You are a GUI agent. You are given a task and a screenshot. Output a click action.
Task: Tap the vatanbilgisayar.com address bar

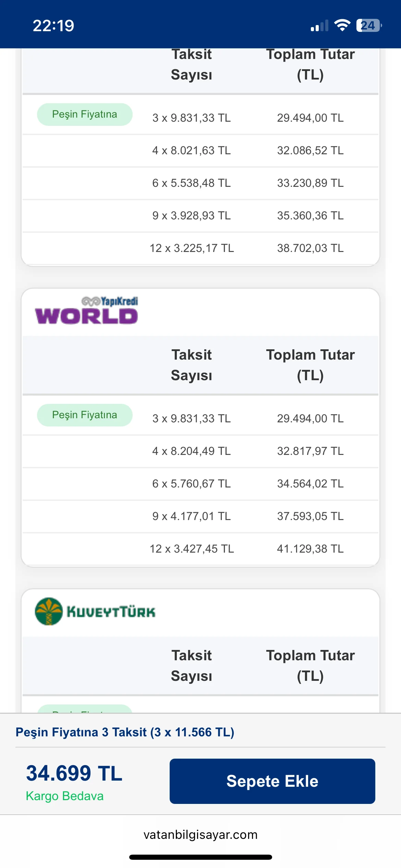200,835
